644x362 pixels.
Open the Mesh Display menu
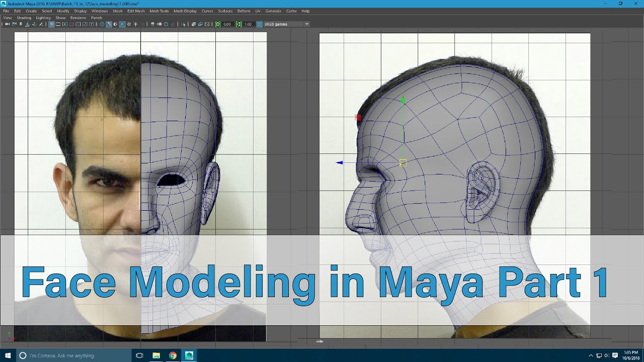[x=185, y=11]
